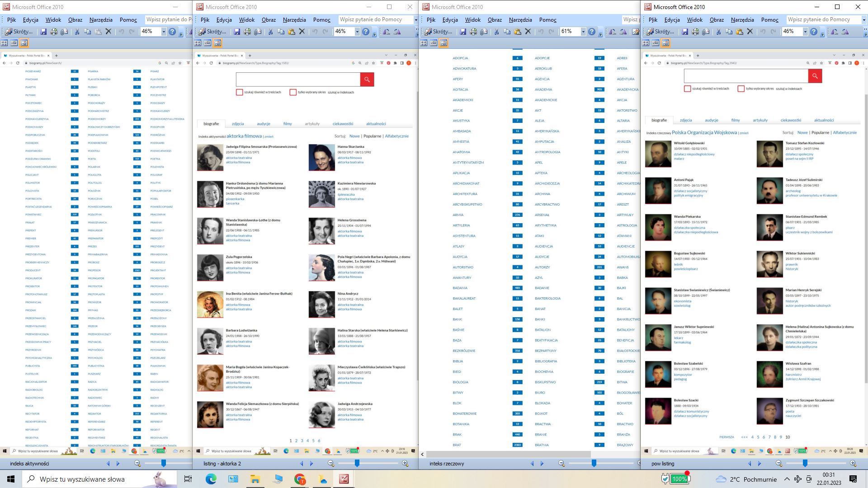Open Obraz menu in 'indeks rzeczowy' window
The width and height of the screenshot is (868, 488).
click(495, 20)
